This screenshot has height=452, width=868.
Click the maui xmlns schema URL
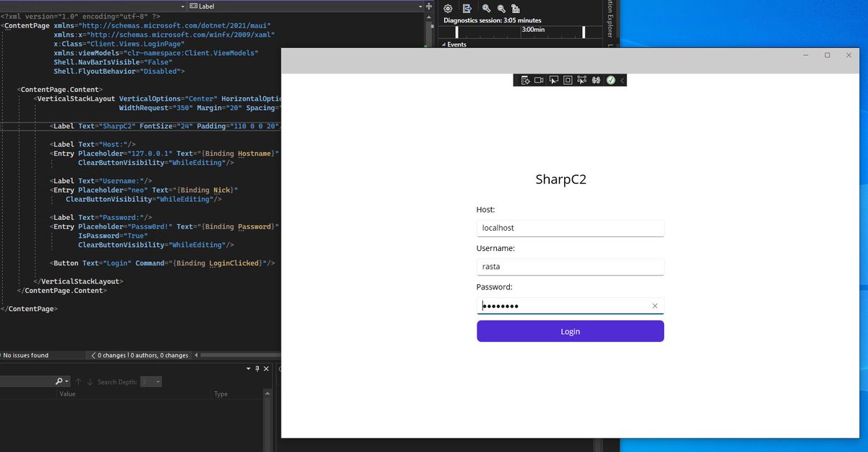pos(176,25)
